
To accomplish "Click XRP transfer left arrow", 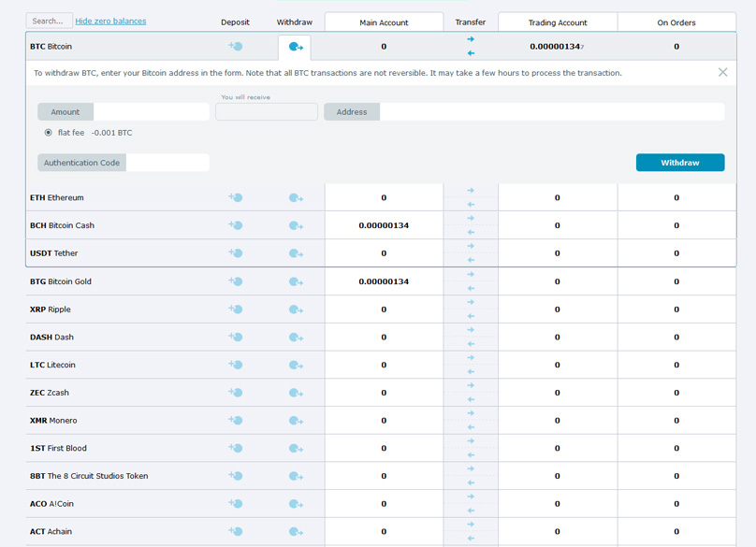I will click(471, 316).
